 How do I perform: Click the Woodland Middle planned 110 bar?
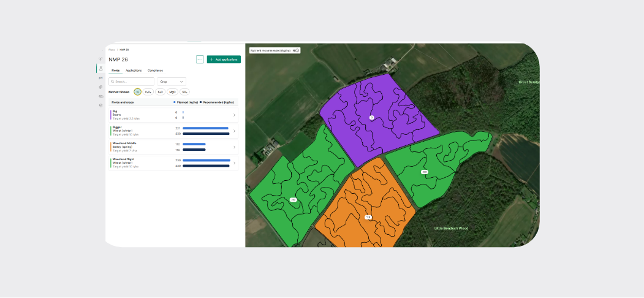(194, 144)
